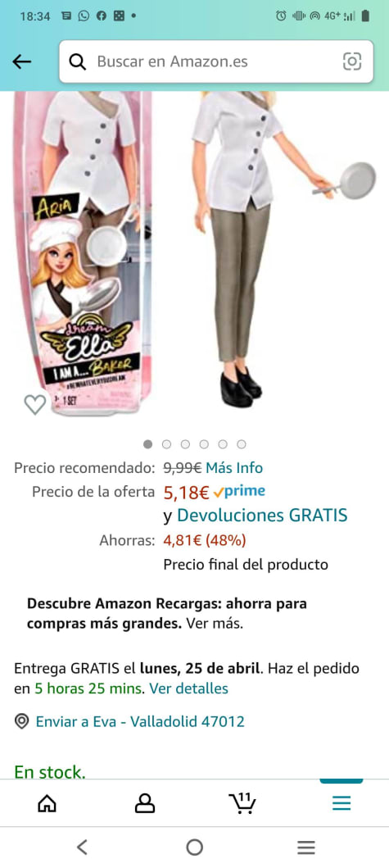Open camera search lens icon
Viewport: 389px width, 868px height.
pyautogui.click(x=352, y=61)
